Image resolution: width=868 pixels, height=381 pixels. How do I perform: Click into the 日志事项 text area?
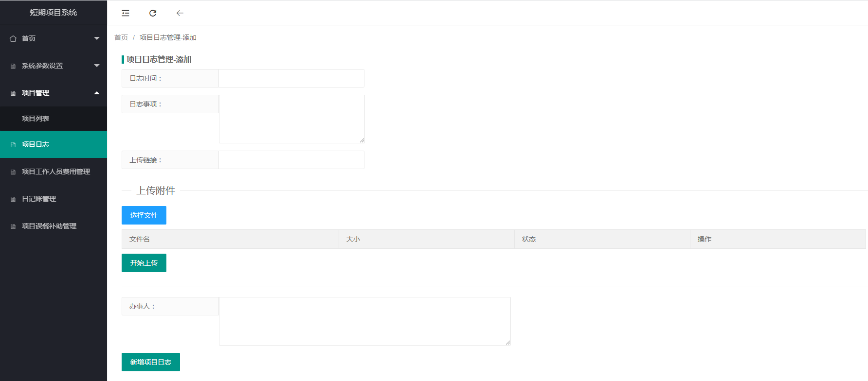(x=292, y=119)
